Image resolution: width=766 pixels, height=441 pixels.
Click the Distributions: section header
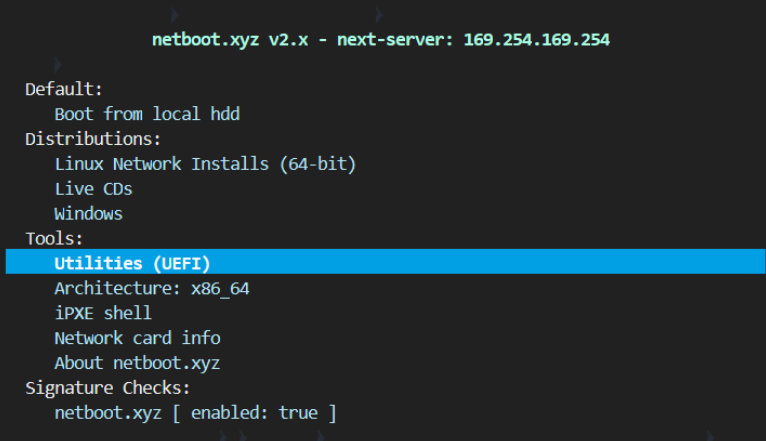tap(93, 139)
